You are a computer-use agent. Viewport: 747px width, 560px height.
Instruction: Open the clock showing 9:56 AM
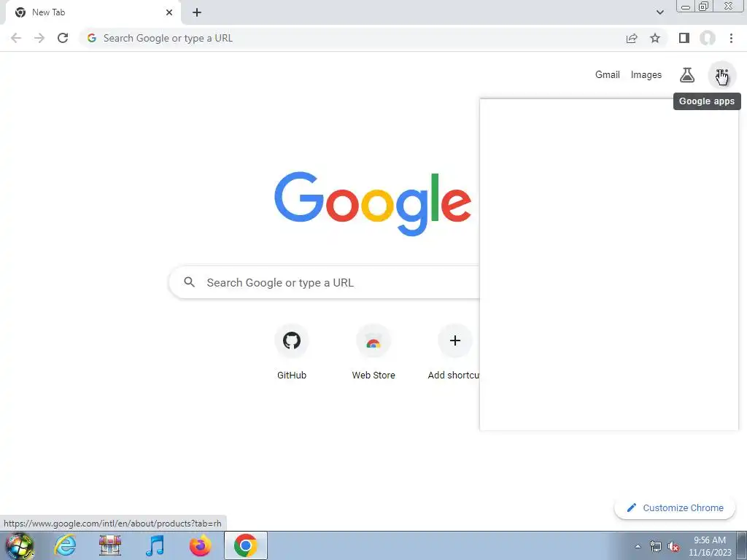coord(710,546)
